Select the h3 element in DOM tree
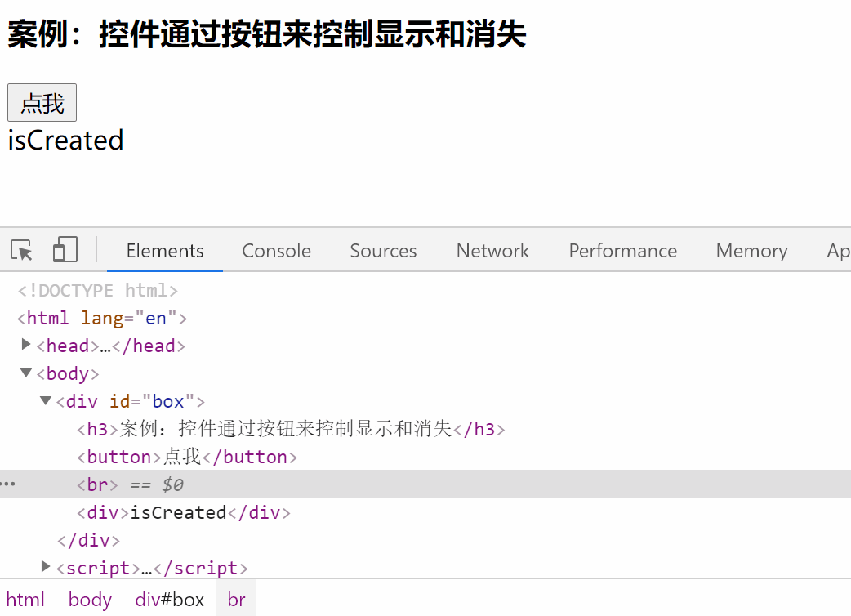Viewport: 851px width, 616px height. point(290,429)
